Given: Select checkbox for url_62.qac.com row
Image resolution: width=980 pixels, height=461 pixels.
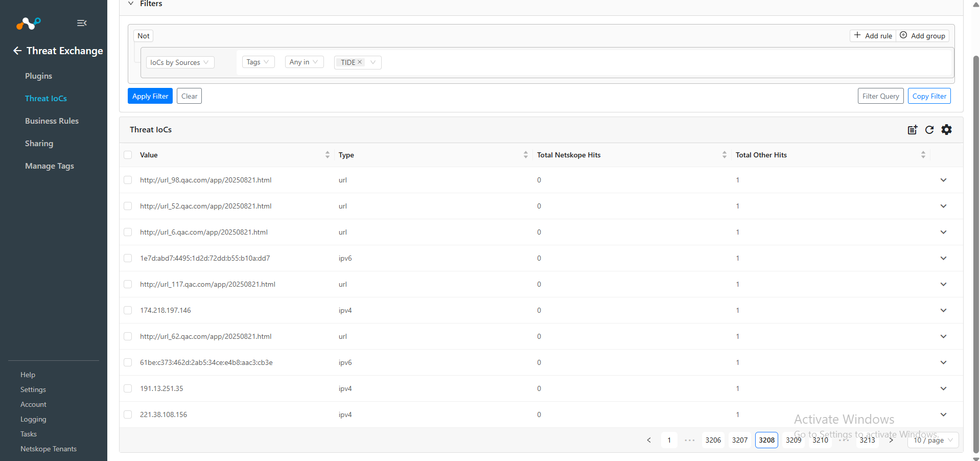Looking at the screenshot, I should point(128,336).
